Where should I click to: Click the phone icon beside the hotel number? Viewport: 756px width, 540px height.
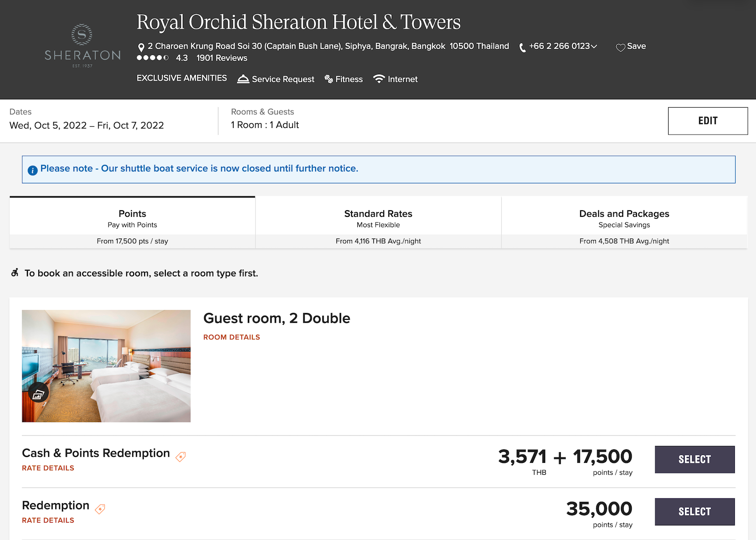tap(522, 47)
